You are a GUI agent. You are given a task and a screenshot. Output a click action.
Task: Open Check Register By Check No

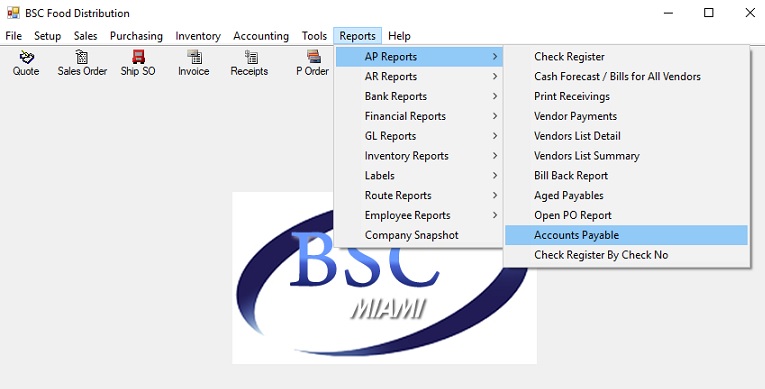pyautogui.click(x=626, y=255)
